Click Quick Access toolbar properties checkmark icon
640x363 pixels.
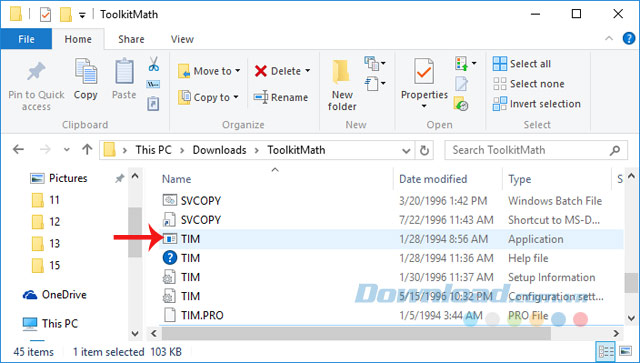tap(45, 15)
